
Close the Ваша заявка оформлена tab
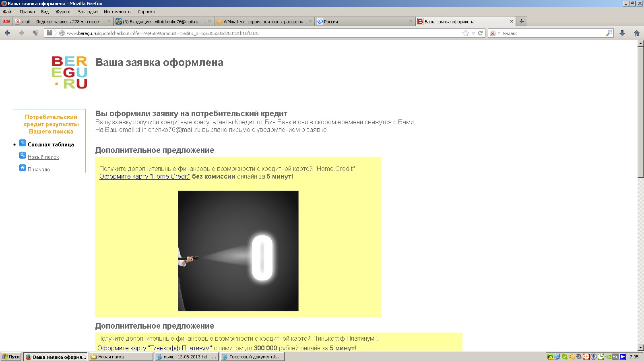(x=512, y=21)
